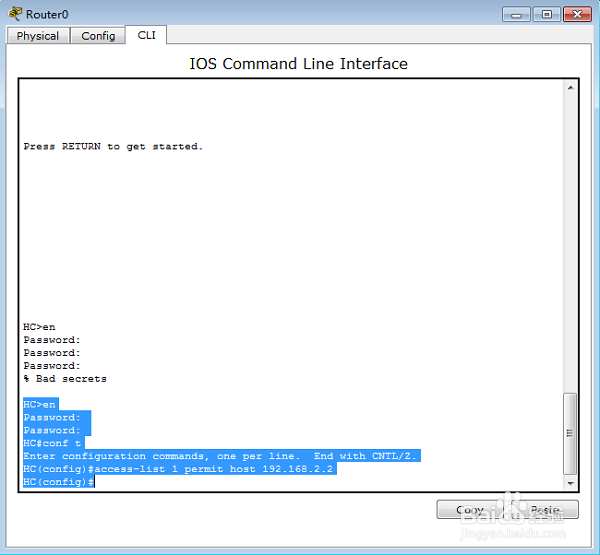Click the 'HC#conf t' line
This screenshot has width=600, height=555.
pyautogui.click(x=52, y=443)
